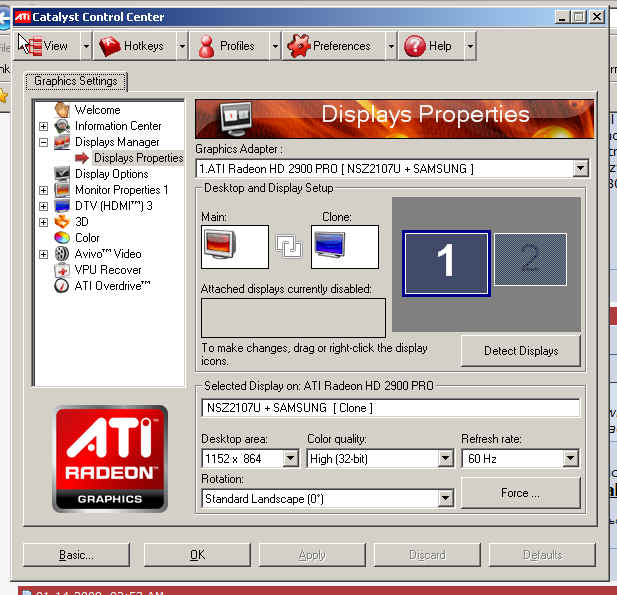The height and width of the screenshot is (595, 617).
Task: Click the 3D tree icon
Action: point(62,222)
